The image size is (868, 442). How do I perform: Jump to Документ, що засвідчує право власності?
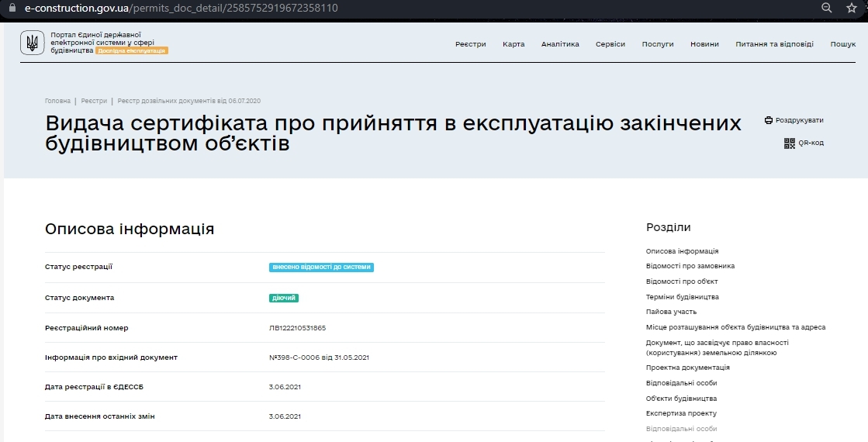718,348
